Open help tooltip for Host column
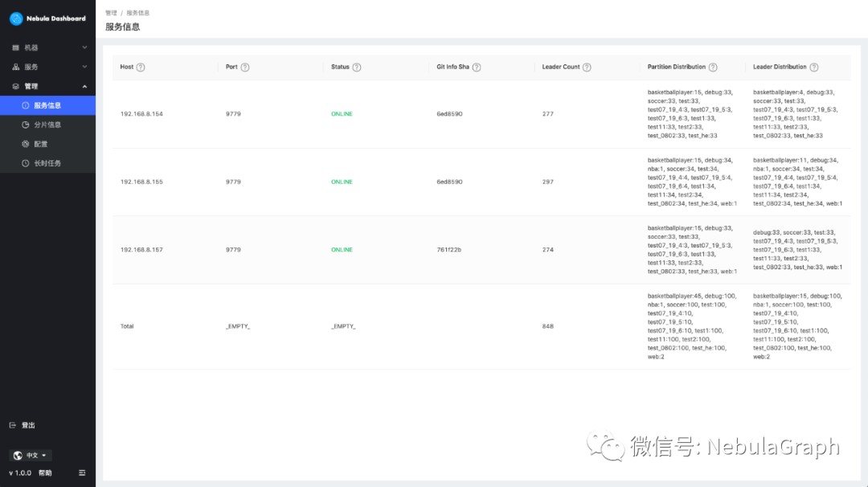Screen dimensions: 868x487 click(141, 67)
